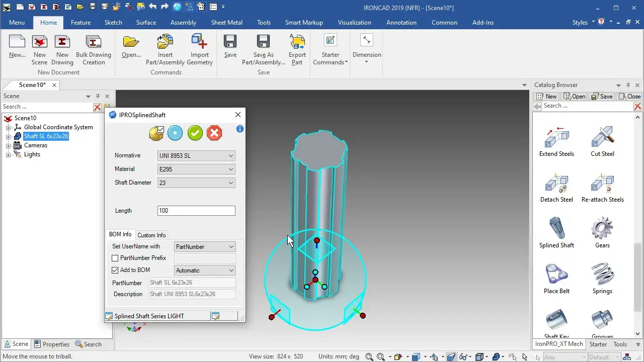The height and width of the screenshot is (362, 644).
Task: Open the Properties panel tab
Action: tap(52, 344)
